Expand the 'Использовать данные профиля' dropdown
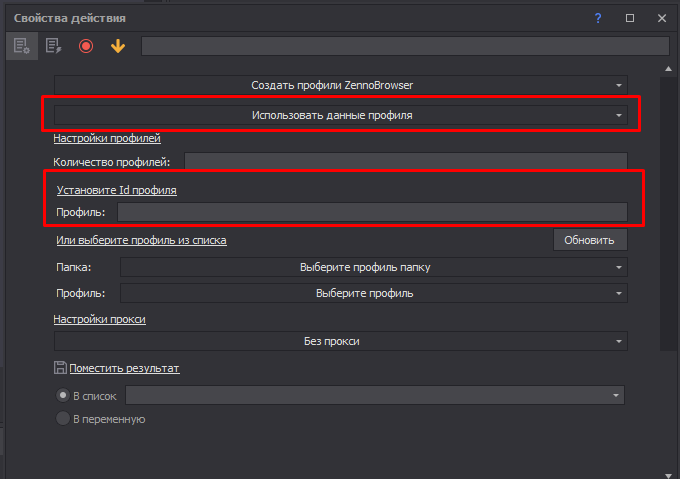680x479 pixels. coord(340,115)
